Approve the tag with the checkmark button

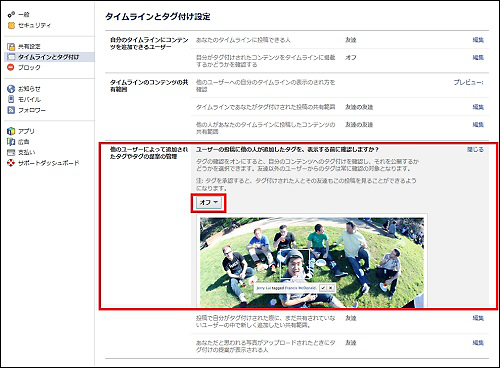coord(323,288)
